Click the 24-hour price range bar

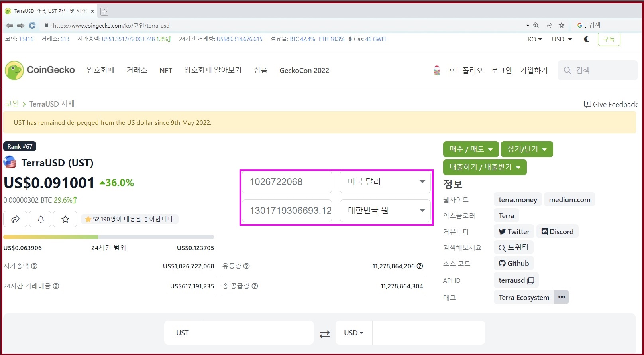click(x=108, y=237)
